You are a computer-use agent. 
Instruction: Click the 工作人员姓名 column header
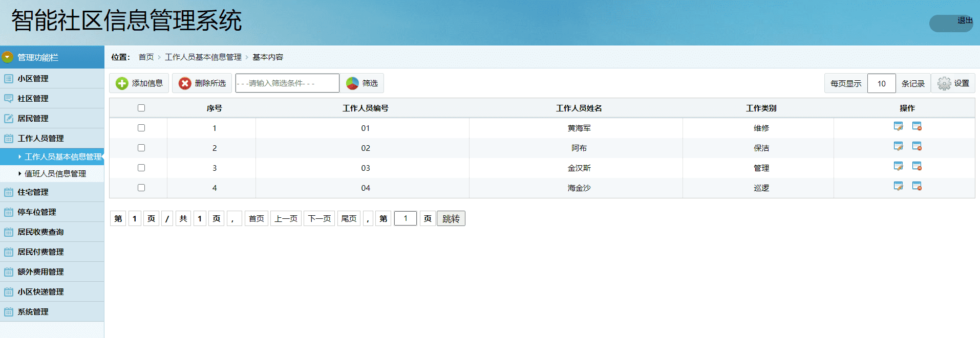(x=579, y=108)
